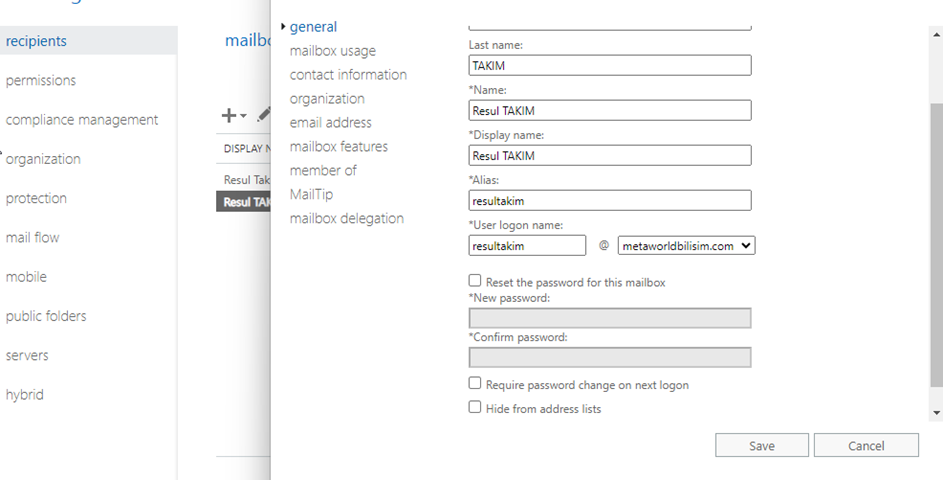Click the pencil edit icon
Image resolution: width=943 pixels, height=480 pixels.
pos(263,116)
